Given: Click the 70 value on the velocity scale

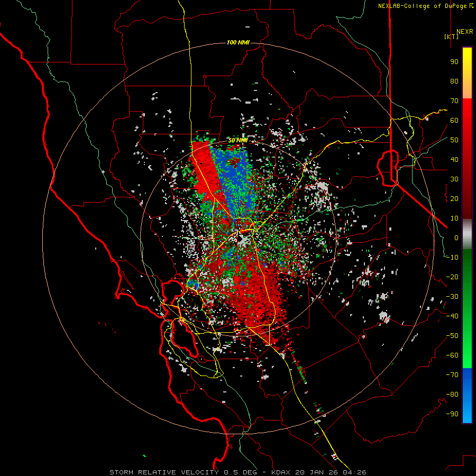Looking at the screenshot, I should click(454, 101).
